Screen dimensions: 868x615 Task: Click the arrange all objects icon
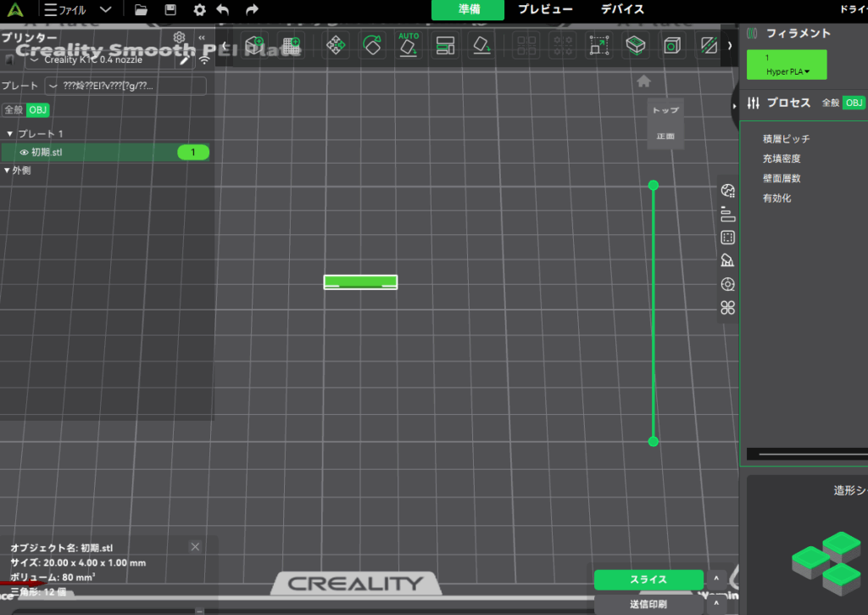click(445, 46)
